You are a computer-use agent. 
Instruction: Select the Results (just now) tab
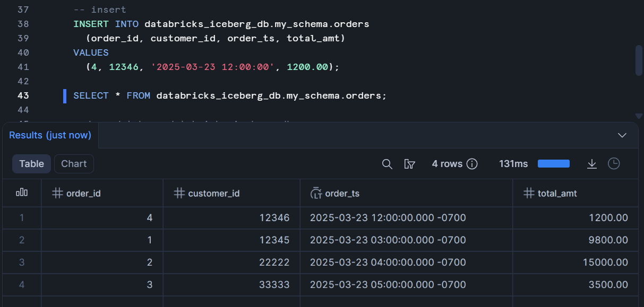pyautogui.click(x=50, y=135)
